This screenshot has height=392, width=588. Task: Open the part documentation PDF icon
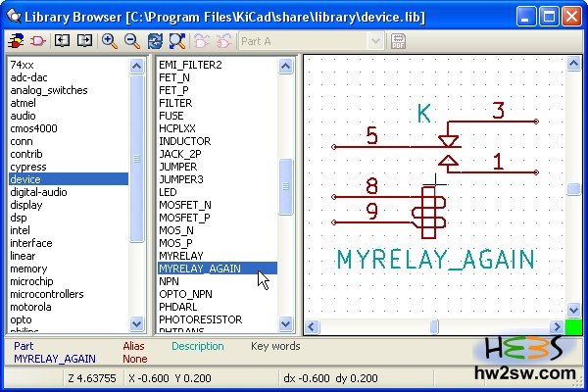tap(399, 41)
